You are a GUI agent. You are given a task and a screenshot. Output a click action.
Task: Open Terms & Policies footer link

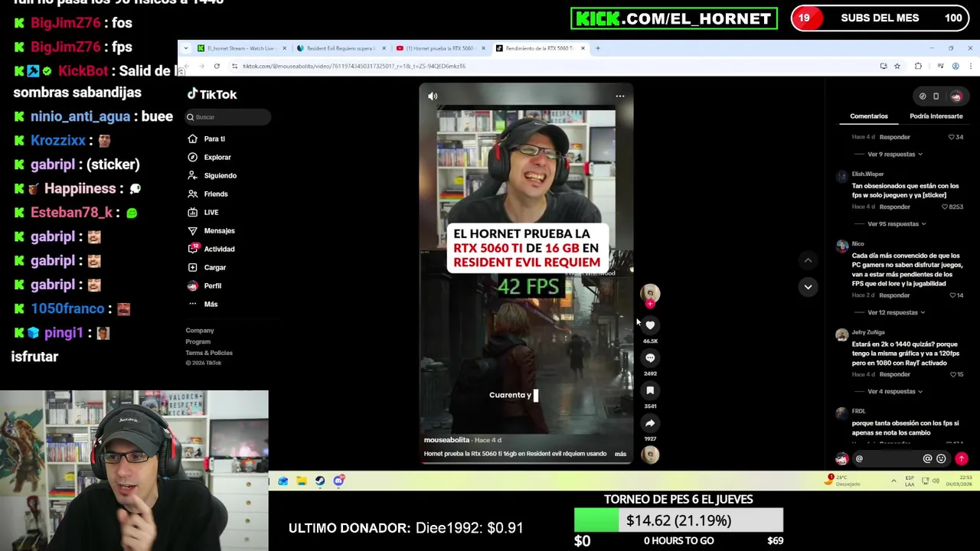pos(209,353)
